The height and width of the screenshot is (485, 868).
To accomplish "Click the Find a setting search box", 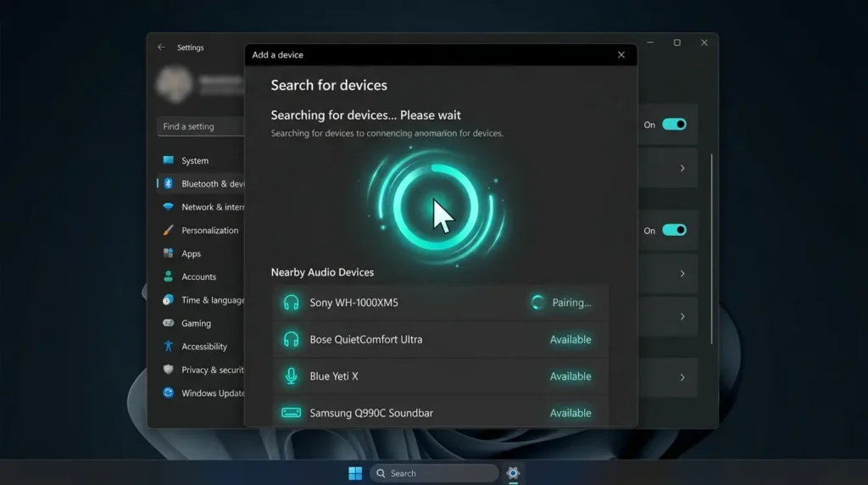I will coord(201,126).
